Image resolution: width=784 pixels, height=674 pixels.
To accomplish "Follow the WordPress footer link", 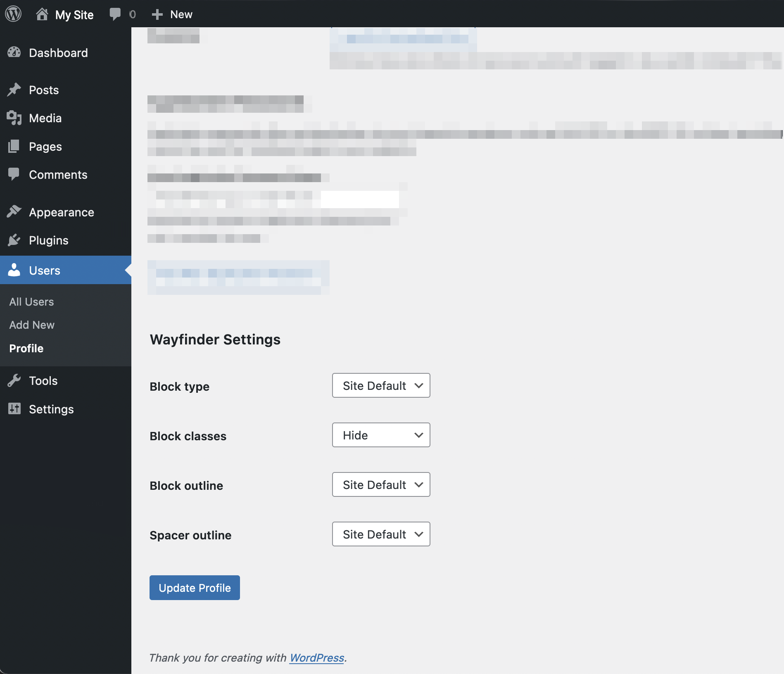I will [317, 657].
